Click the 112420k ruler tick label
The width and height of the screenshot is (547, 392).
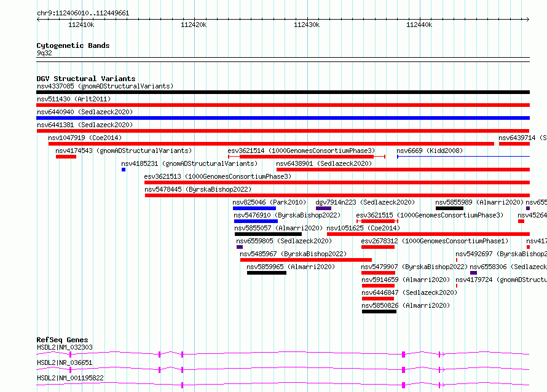click(x=194, y=25)
